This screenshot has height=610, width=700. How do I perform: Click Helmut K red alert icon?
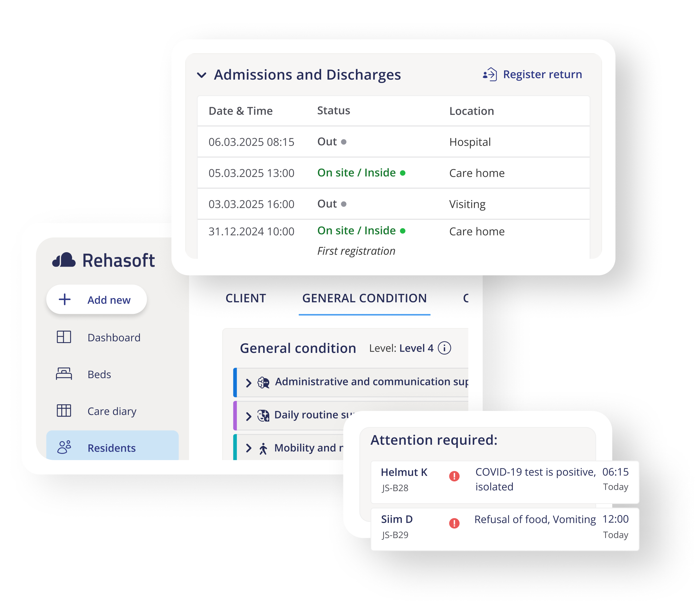coord(454,476)
